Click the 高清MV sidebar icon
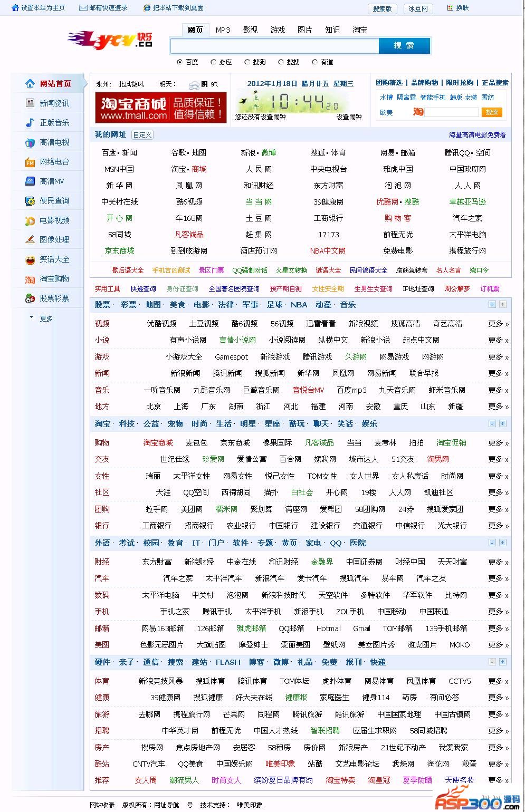Screen dimensions: 525x812 pyautogui.click(x=30, y=181)
